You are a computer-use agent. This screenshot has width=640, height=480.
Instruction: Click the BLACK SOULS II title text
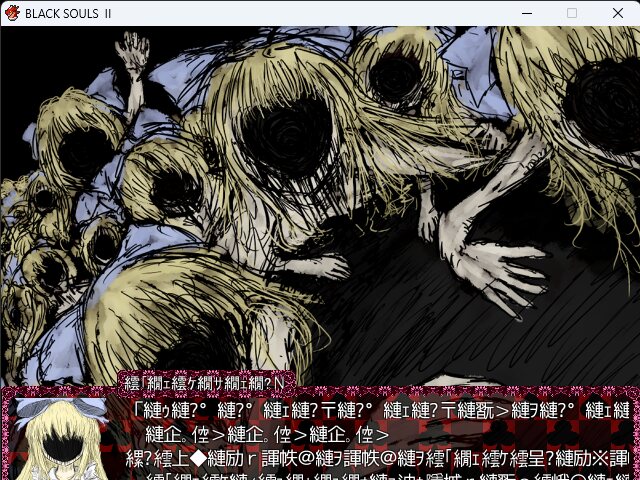tap(68, 13)
